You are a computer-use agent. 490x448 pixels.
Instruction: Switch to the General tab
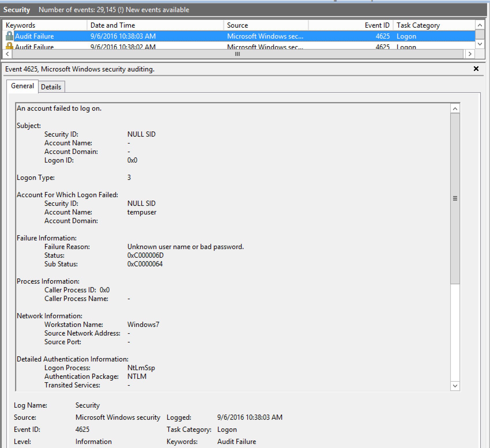22,86
